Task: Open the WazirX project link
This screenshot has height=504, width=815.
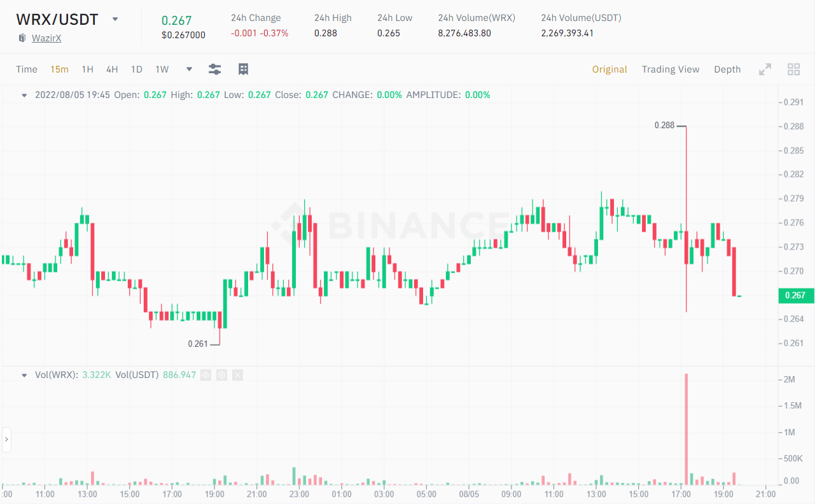Action: point(46,38)
